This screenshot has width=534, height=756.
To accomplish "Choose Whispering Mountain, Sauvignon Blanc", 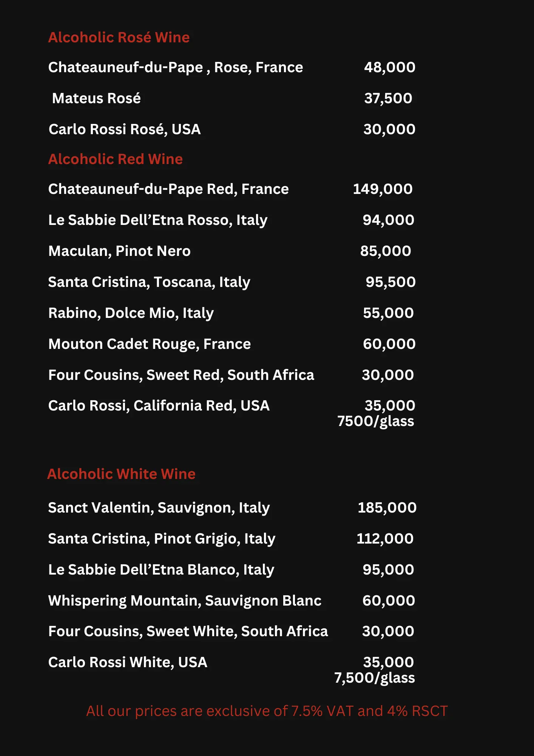I will click(185, 601).
